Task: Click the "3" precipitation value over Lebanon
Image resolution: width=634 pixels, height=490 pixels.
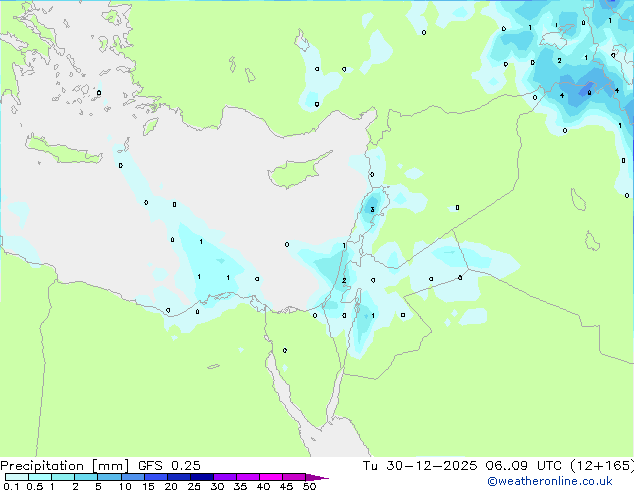Action: click(372, 209)
